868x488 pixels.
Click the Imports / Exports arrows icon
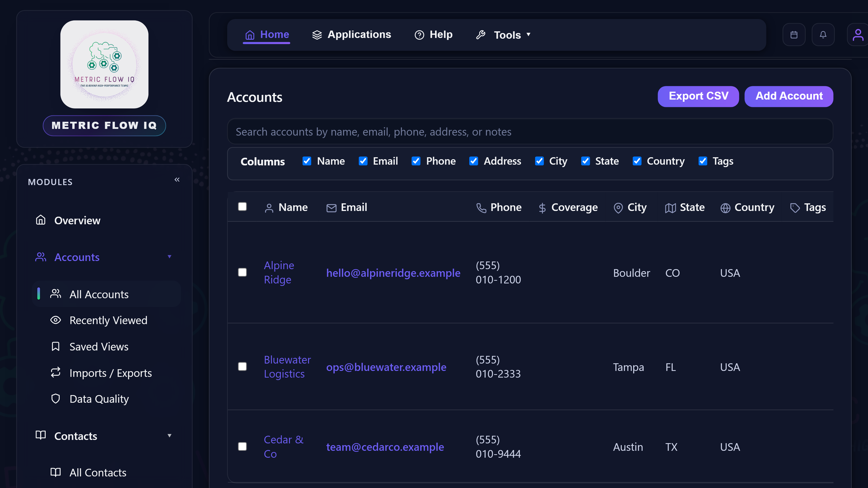click(x=55, y=372)
